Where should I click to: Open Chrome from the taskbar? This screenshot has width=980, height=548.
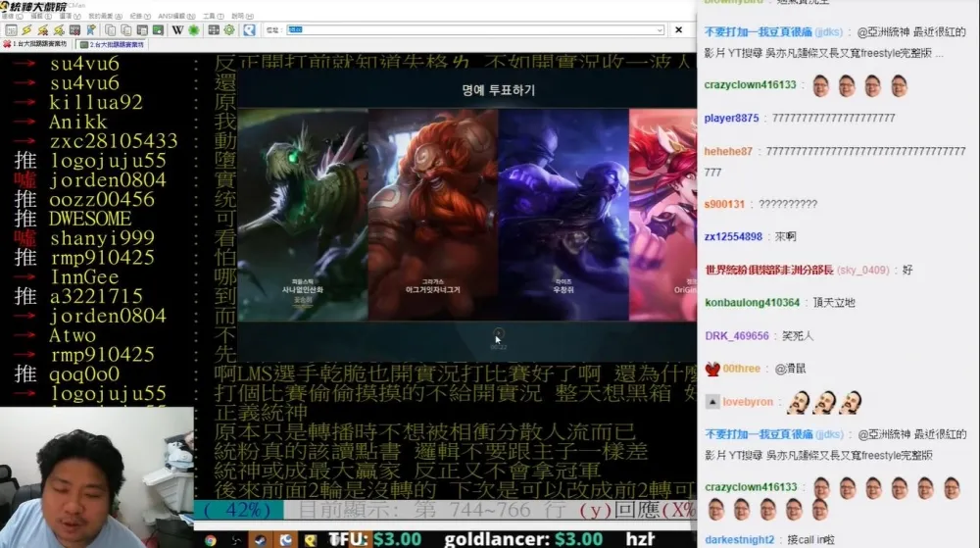coord(211,540)
